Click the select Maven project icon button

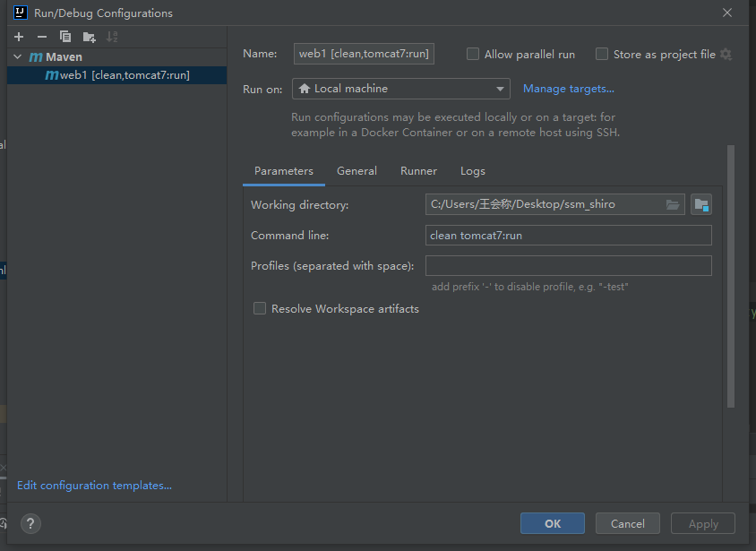click(x=701, y=205)
